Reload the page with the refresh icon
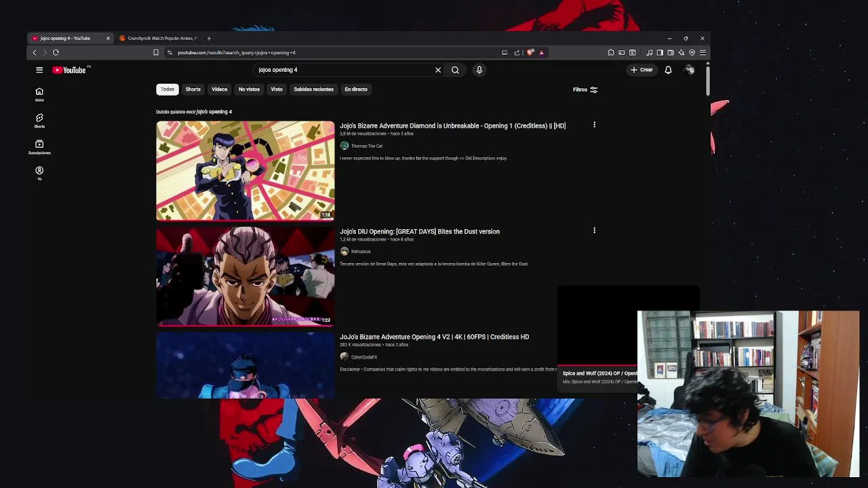 [56, 52]
